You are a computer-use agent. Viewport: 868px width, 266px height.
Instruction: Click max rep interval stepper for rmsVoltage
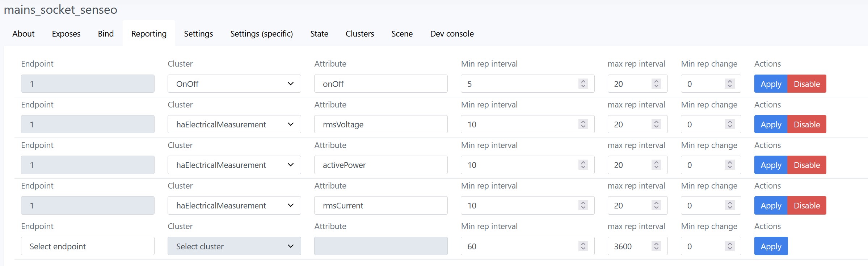click(x=656, y=124)
